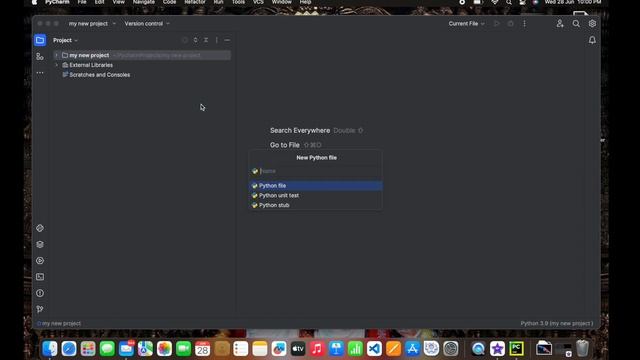Image resolution: width=640 pixels, height=360 pixels.
Task: Open Code With Me
Action: [x=560, y=24]
